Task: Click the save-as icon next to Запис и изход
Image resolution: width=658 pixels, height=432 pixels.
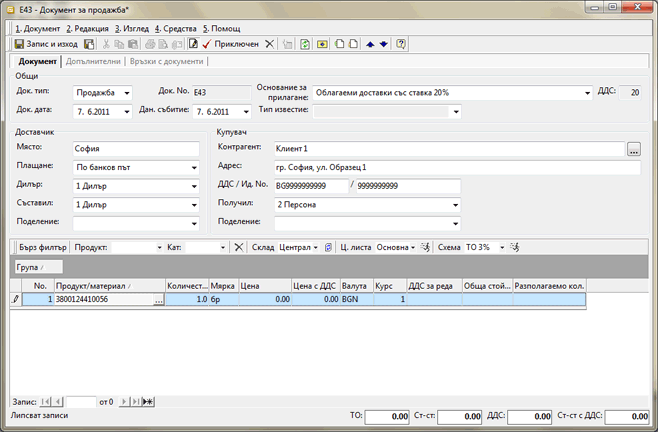Action: tap(89, 44)
